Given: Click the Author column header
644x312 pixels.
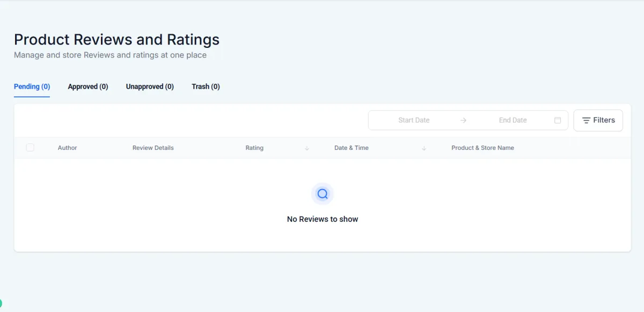Looking at the screenshot, I should (x=68, y=148).
